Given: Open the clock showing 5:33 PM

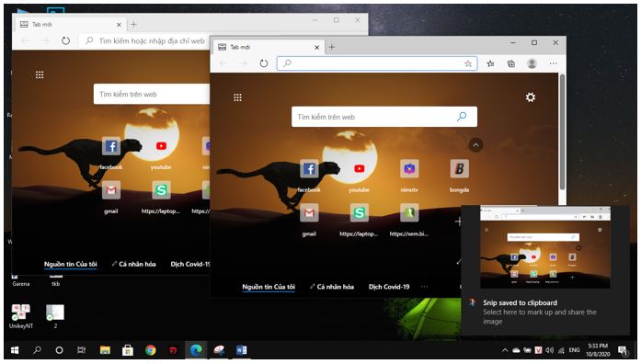Looking at the screenshot, I should pyautogui.click(x=598, y=350).
